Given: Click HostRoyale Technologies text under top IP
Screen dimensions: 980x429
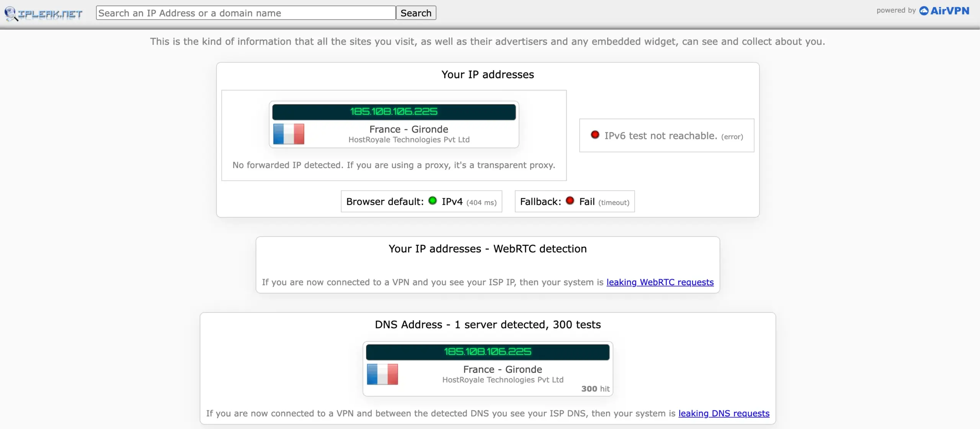Looking at the screenshot, I should pos(408,140).
